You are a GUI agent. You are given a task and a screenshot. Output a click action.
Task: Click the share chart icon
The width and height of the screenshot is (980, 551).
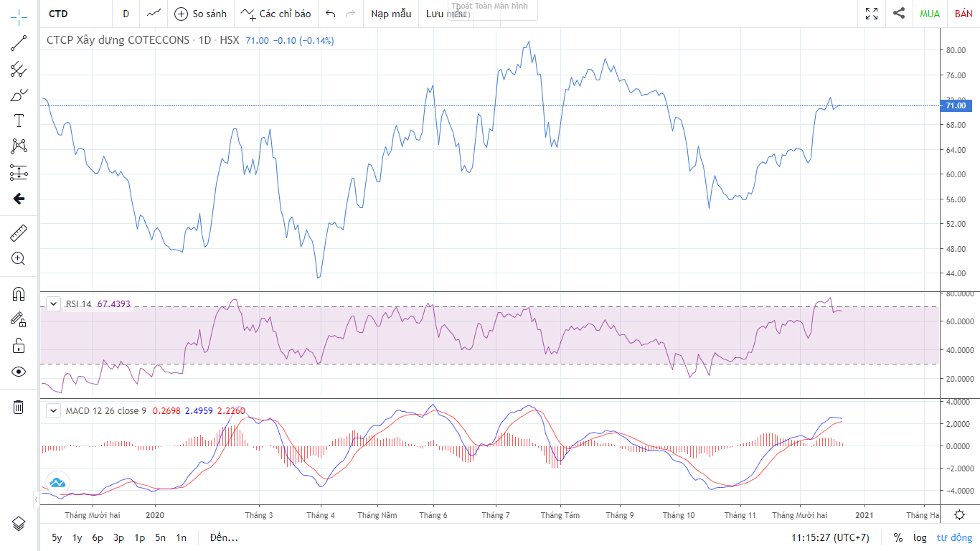click(x=899, y=13)
